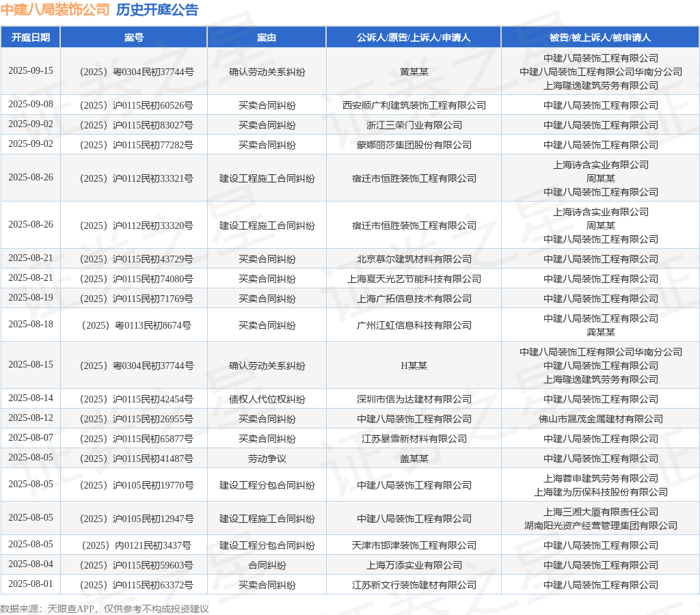
Task: Click date 2025-08-14
Action: (x=30, y=398)
